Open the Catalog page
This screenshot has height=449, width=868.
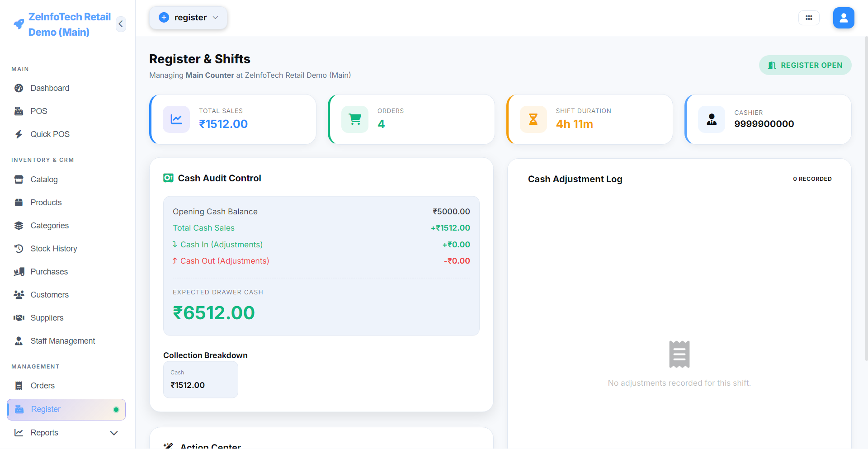pos(44,180)
